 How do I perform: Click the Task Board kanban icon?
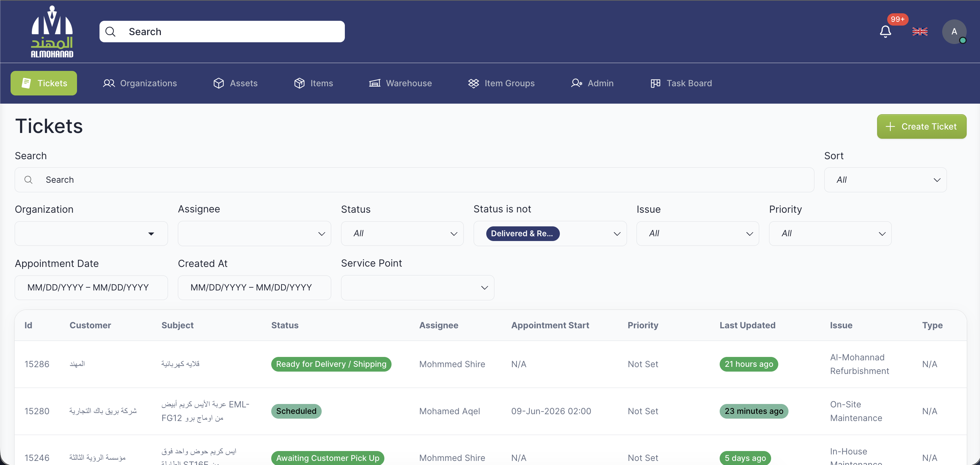[x=655, y=83]
